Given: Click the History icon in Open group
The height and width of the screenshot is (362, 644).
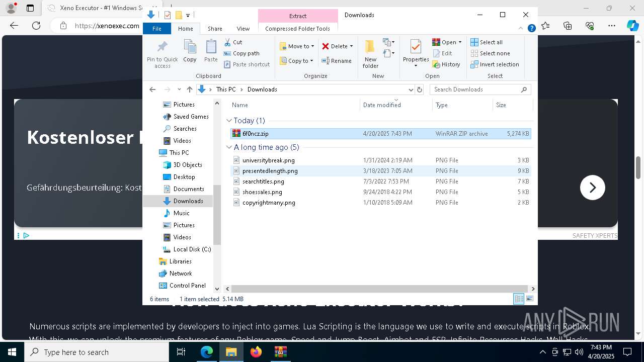Looking at the screenshot, I should tap(436, 64).
